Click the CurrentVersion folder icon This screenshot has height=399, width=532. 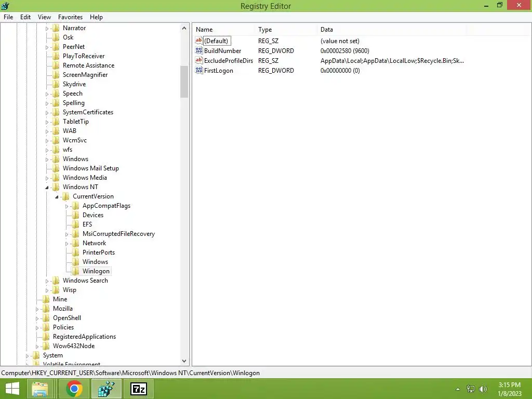(66, 196)
